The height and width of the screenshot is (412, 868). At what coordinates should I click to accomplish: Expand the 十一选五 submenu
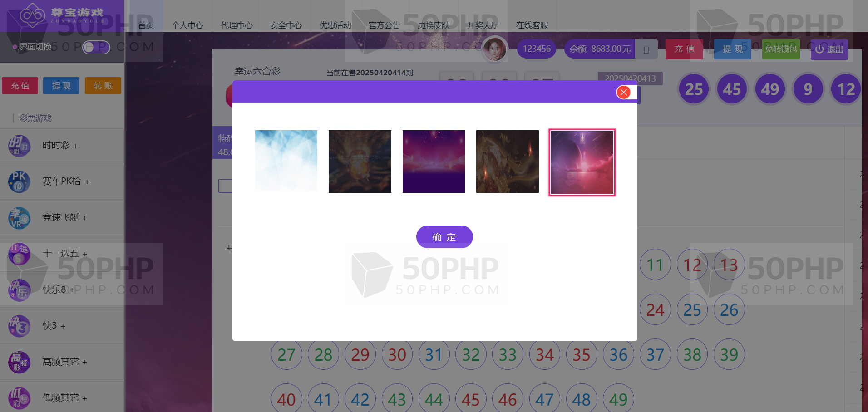pyautogui.click(x=65, y=254)
